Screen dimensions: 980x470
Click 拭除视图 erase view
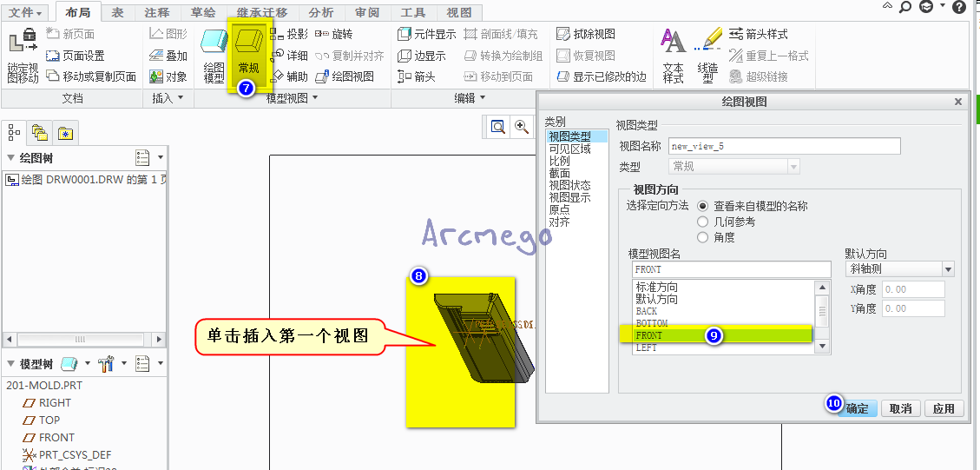[586, 35]
